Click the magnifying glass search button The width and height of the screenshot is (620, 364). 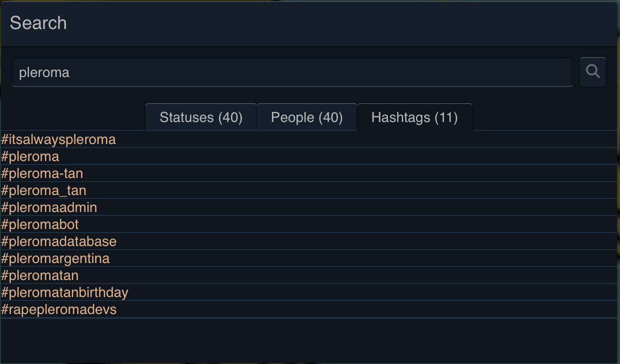click(593, 72)
